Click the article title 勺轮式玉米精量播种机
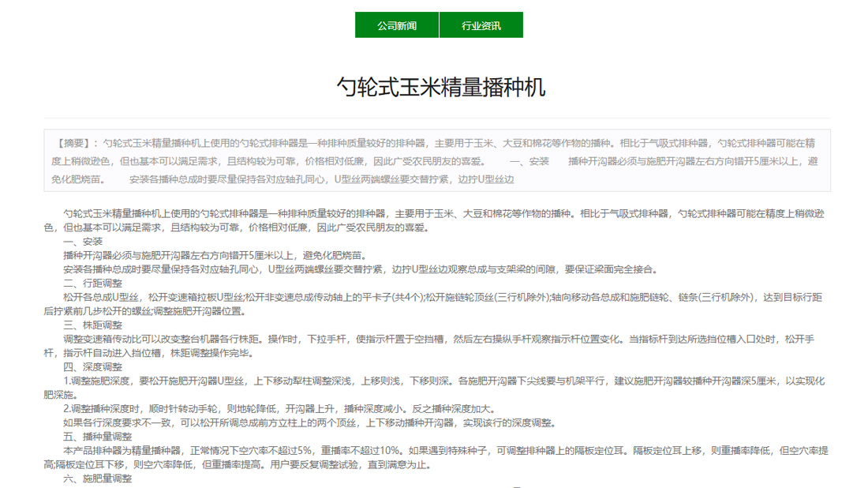Screen dimensions: 868x488 [441, 87]
